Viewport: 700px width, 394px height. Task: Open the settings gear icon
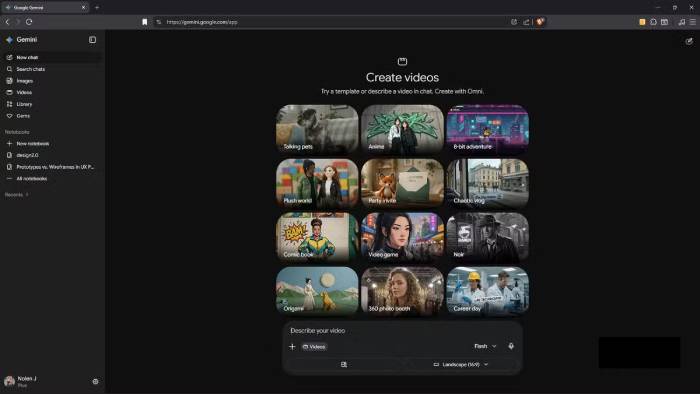tap(95, 382)
